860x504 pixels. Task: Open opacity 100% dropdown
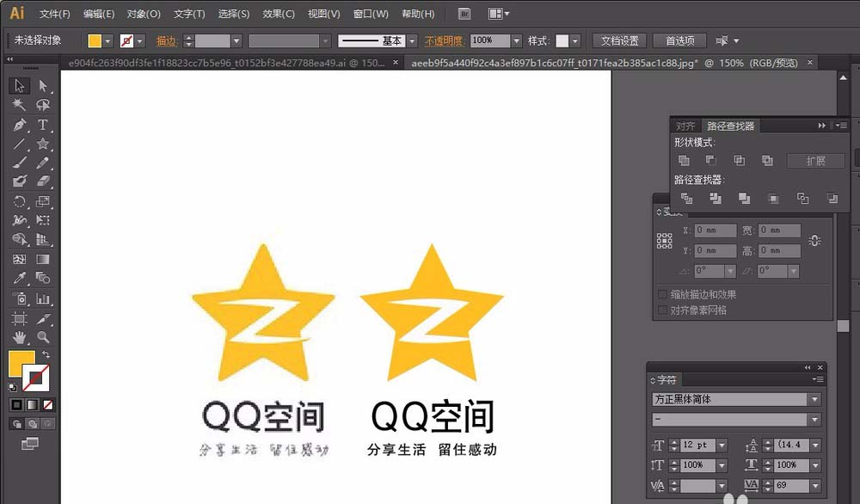tap(516, 41)
